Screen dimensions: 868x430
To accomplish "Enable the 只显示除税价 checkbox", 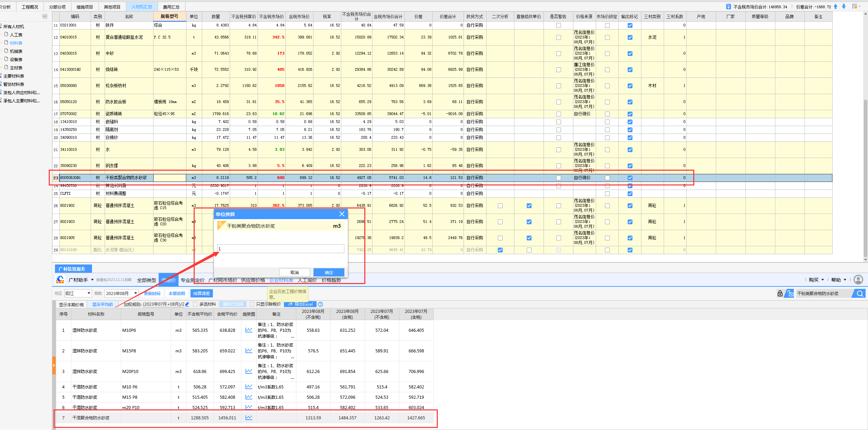I will [252, 304].
